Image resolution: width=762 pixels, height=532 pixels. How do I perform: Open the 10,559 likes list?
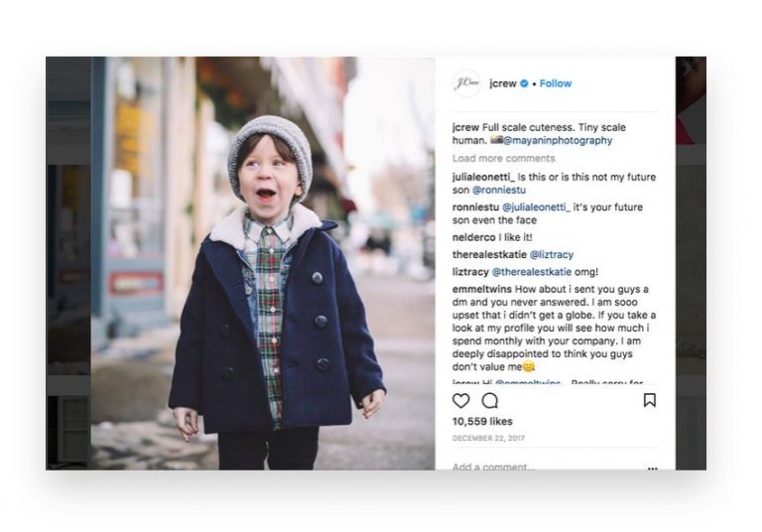(x=482, y=422)
